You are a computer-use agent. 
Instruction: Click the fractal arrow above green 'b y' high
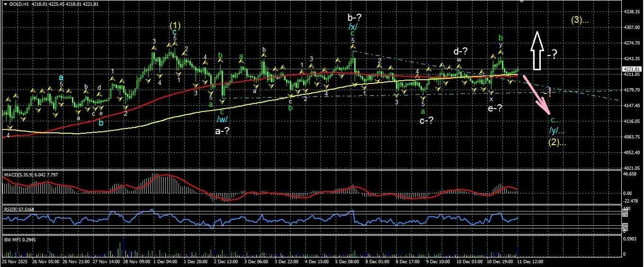(x=500, y=52)
